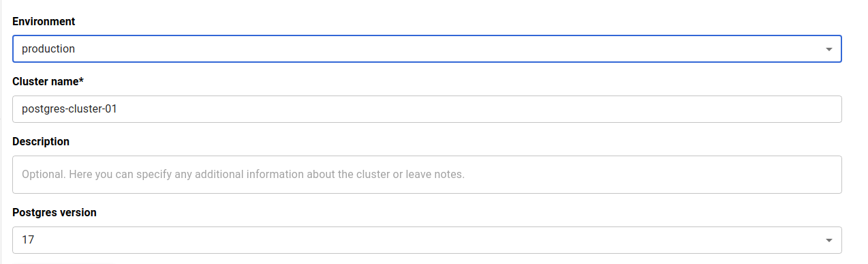Click the middle of the Environment select box
Viewport: 868px width, 264px height.
click(x=427, y=49)
